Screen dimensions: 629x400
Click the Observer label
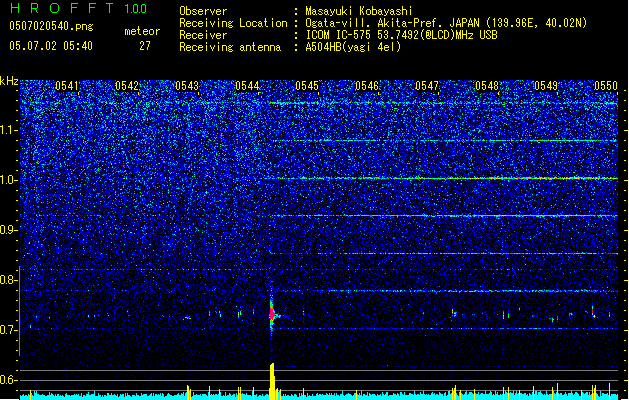[x=203, y=11]
